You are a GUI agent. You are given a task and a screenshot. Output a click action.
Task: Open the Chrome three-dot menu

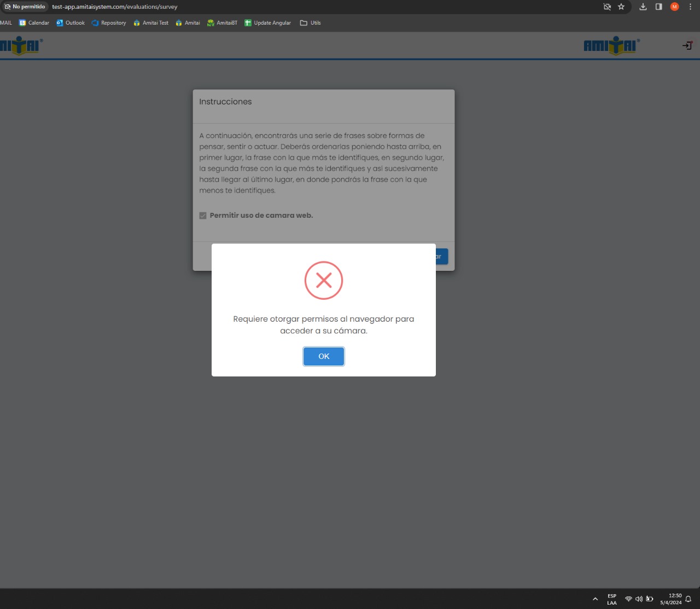(690, 7)
